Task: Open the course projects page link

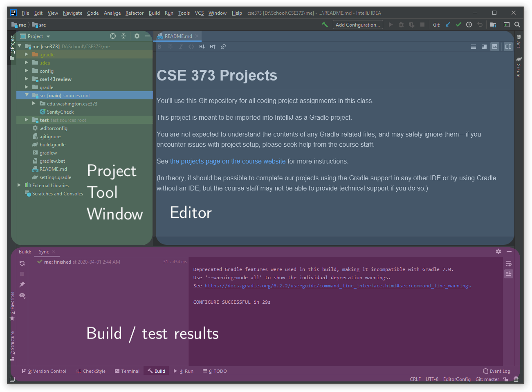Action: coord(227,161)
